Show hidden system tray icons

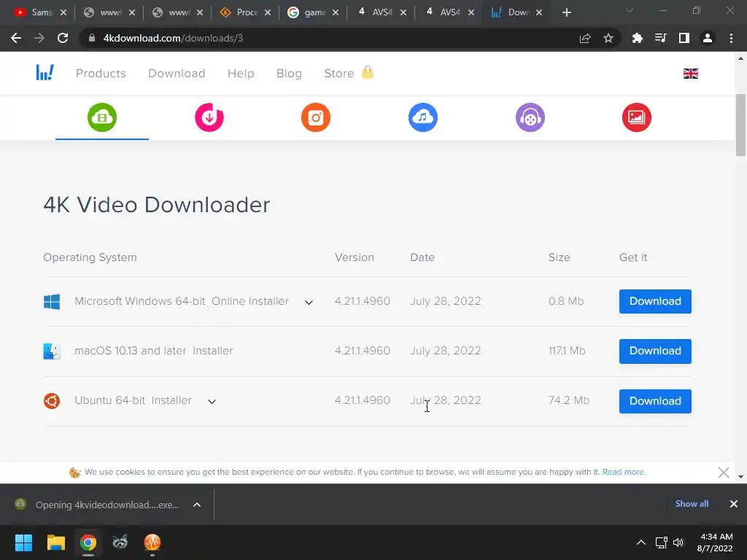point(641,542)
